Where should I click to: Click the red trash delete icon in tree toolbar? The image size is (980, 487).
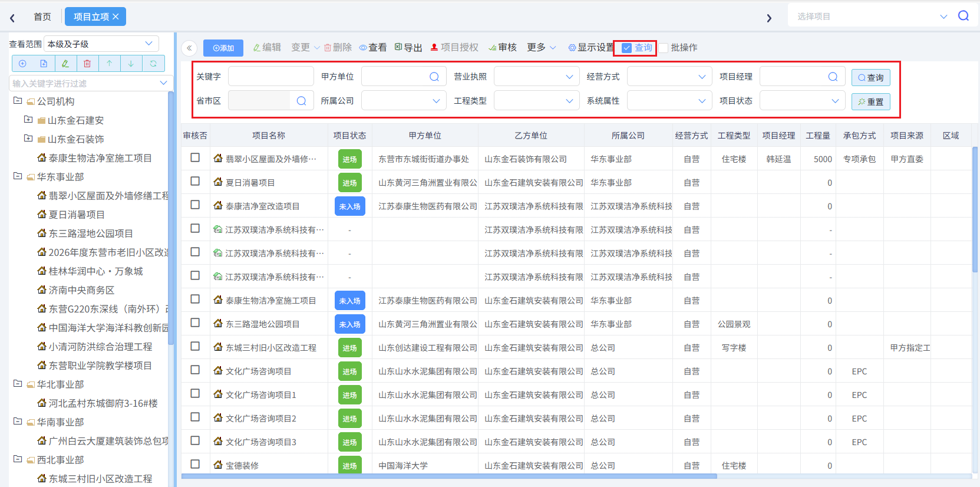pyautogui.click(x=87, y=64)
